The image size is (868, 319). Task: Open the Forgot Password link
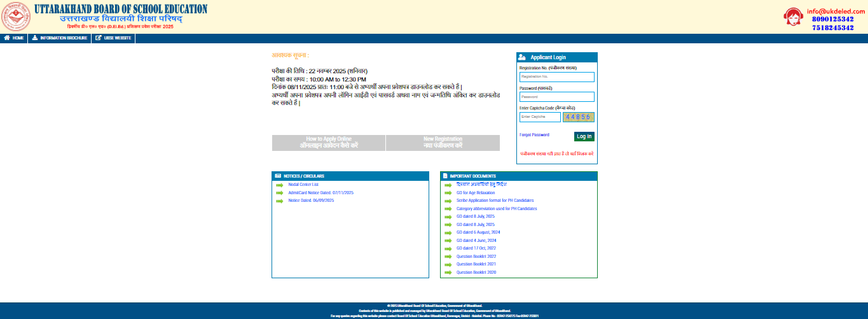(x=534, y=135)
